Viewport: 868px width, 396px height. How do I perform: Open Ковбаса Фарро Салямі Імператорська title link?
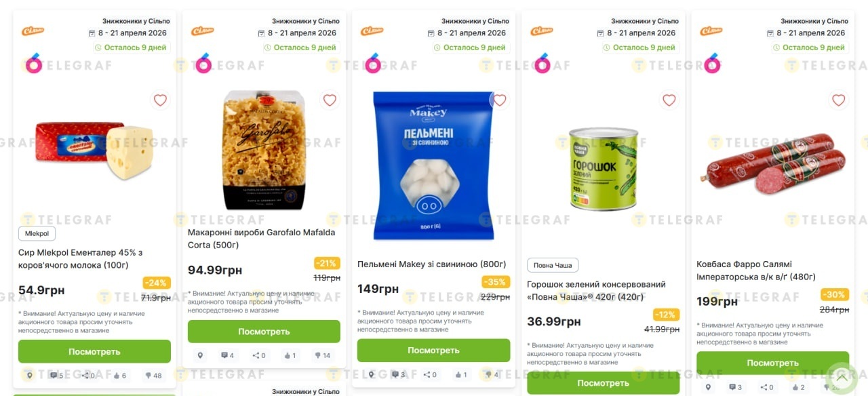[756, 271]
